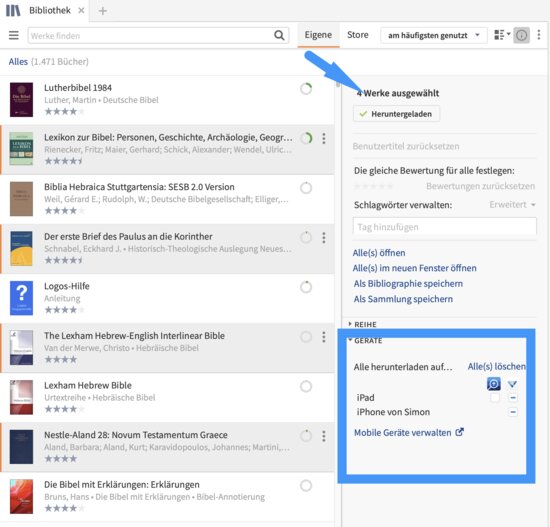Click Nestle-Aland 28 status circle
Screen dimensions: 550x527
[306, 436]
